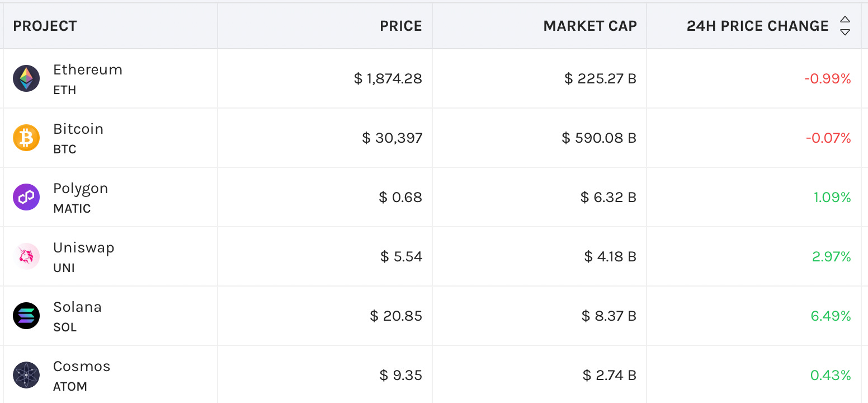
Task: Open the Ethereum project name link
Action: [88, 70]
